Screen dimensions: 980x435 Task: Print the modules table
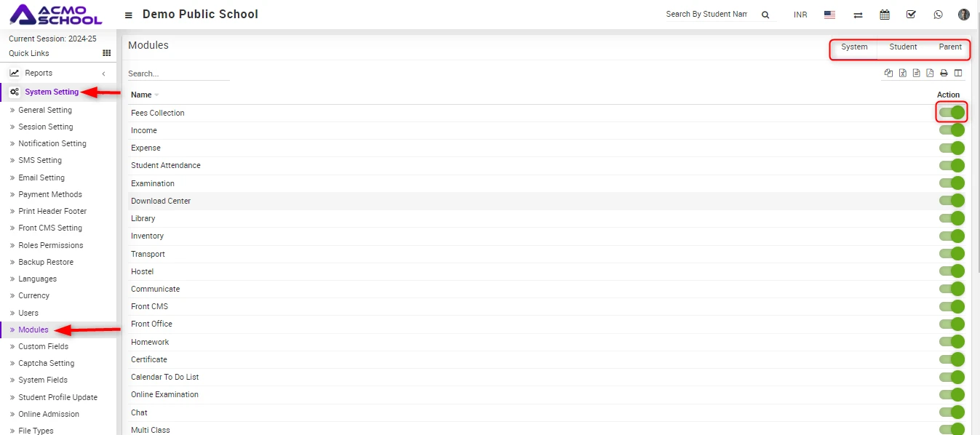(x=944, y=73)
